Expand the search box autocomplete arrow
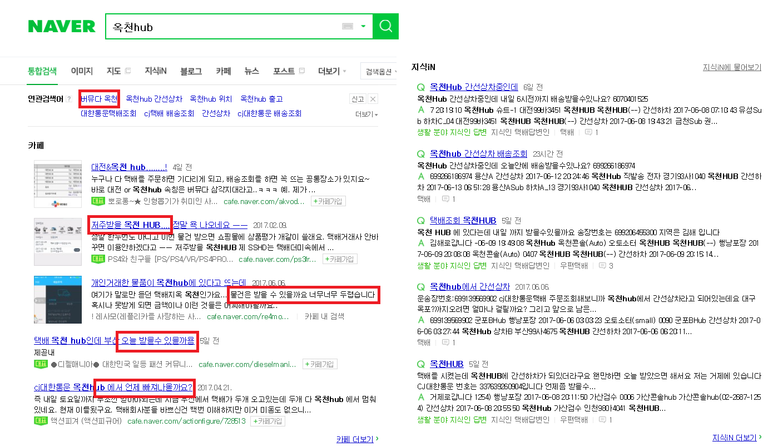The height and width of the screenshot is (447, 768). [x=363, y=26]
